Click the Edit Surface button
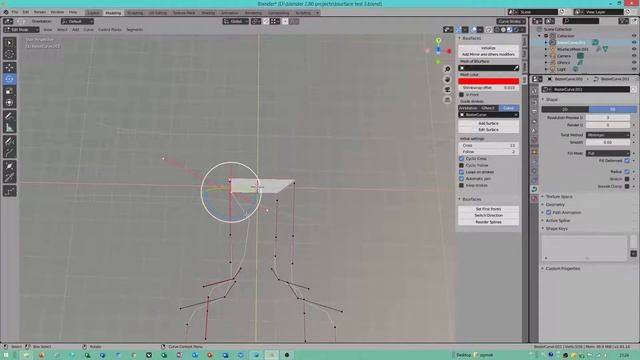Image resolution: width=640 pixels, height=360 pixels. 489,130
